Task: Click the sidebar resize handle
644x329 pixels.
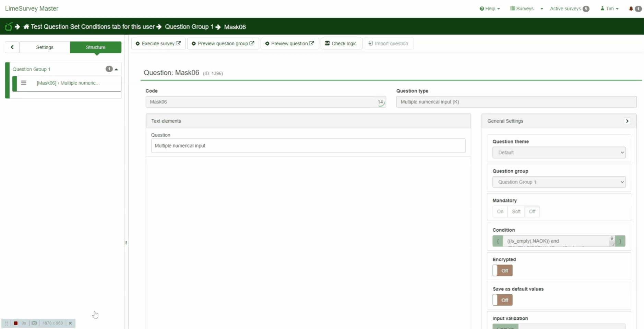Action: coord(126,243)
